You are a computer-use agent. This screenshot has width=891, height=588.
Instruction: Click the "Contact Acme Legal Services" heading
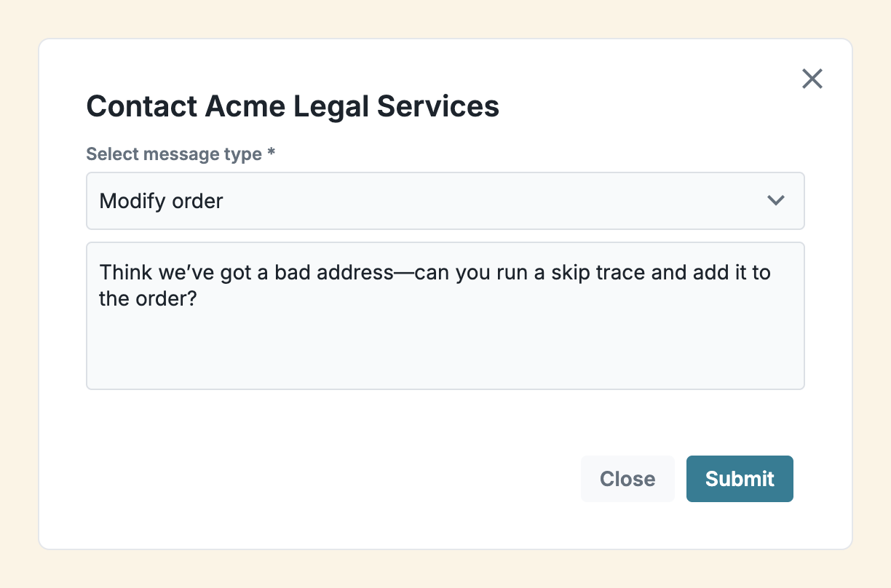point(293,106)
